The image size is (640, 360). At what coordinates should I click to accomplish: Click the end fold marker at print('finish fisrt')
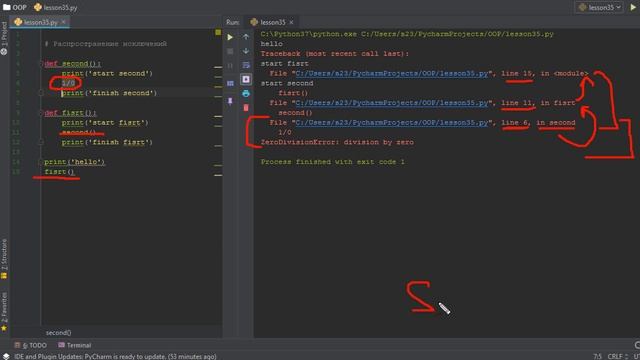coord(41,142)
